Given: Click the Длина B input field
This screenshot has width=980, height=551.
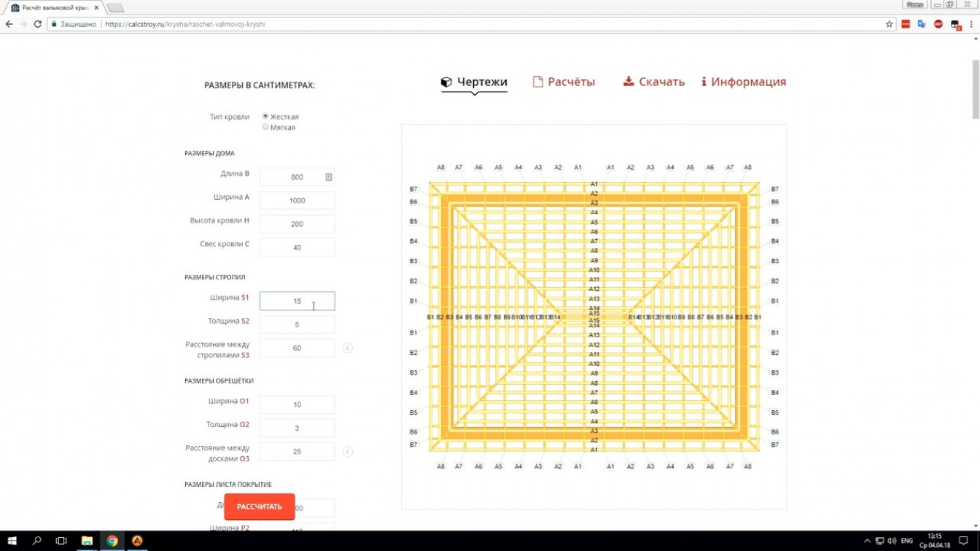Looking at the screenshot, I should [x=297, y=177].
